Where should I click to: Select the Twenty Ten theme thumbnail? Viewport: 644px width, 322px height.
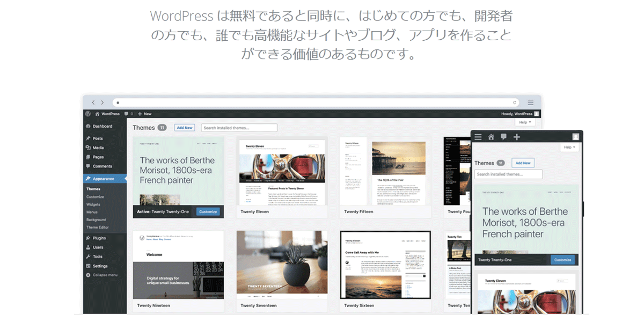[x=457, y=265]
